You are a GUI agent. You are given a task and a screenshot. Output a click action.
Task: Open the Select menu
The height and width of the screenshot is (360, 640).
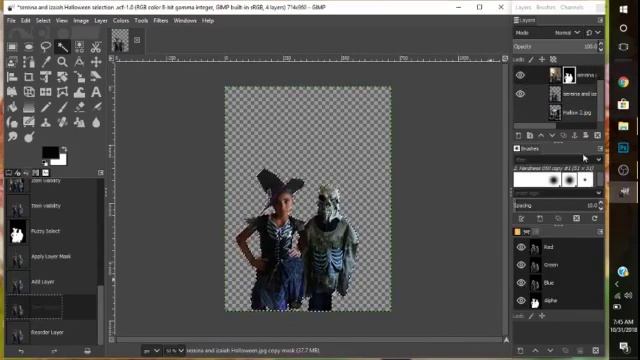click(43, 20)
